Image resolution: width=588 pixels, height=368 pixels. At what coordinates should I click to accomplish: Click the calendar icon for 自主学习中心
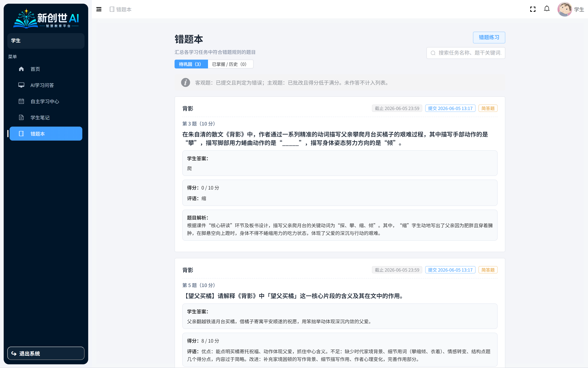tap(21, 101)
